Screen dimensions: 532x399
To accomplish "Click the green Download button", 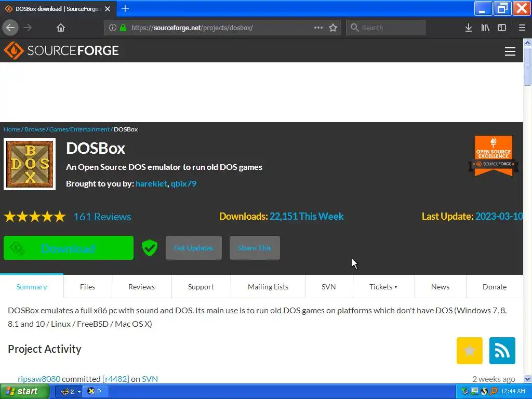I will click(x=69, y=248).
